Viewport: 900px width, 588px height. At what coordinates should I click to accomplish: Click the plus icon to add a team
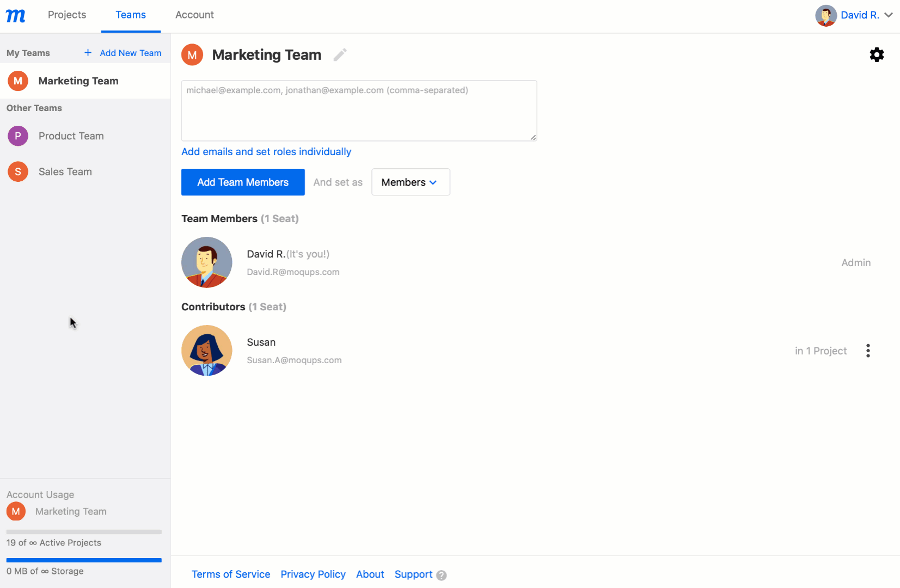[88, 53]
